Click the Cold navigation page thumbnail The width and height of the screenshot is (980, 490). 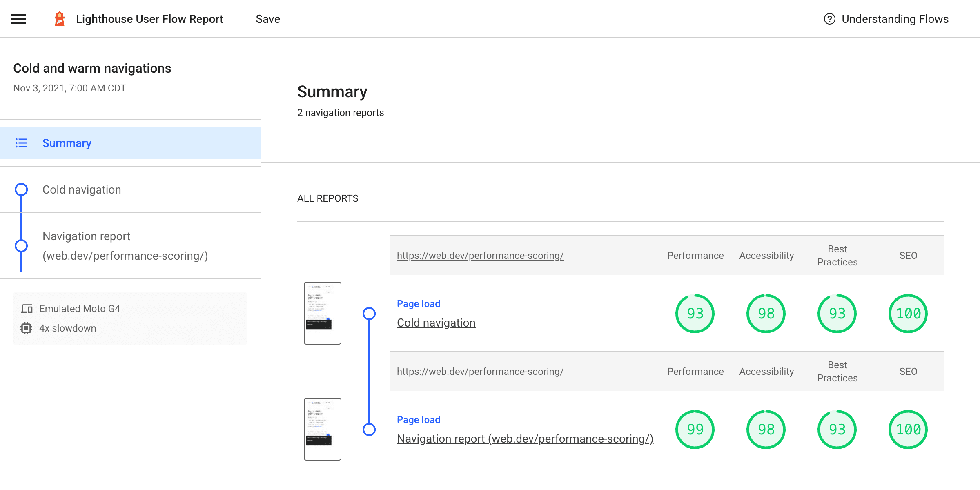(322, 313)
